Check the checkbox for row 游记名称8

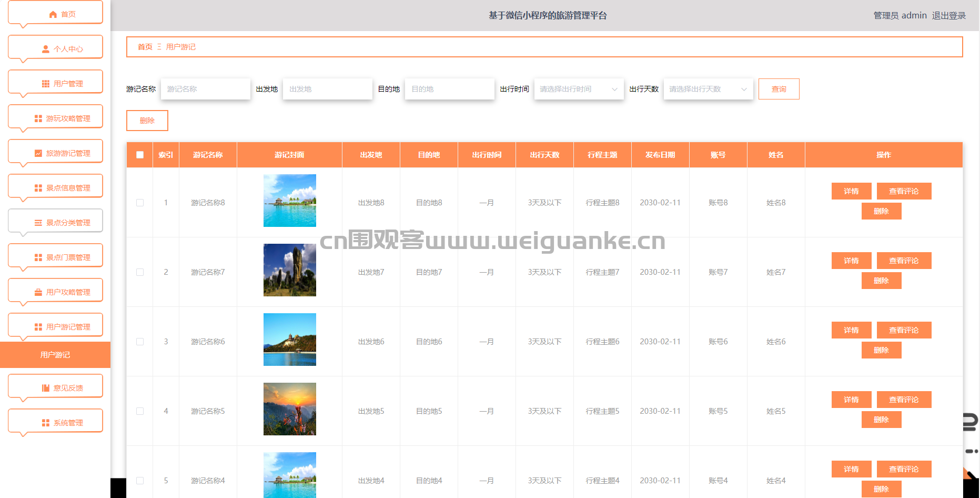[140, 203]
